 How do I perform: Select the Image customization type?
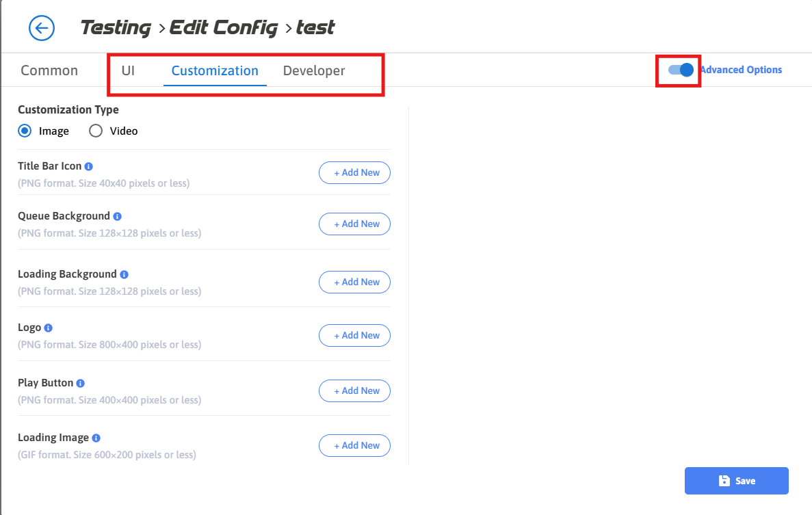point(25,131)
